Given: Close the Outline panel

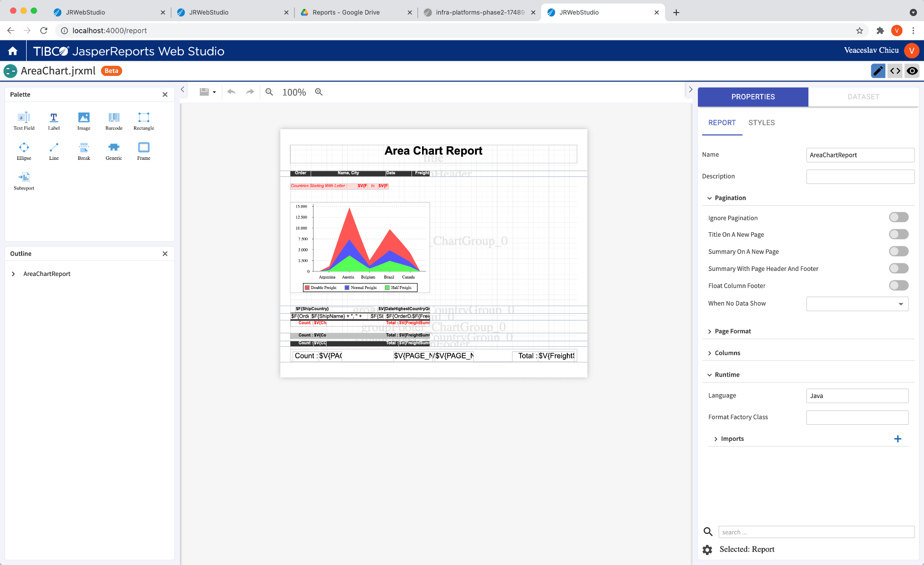Looking at the screenshot, I should click(165, 254).
